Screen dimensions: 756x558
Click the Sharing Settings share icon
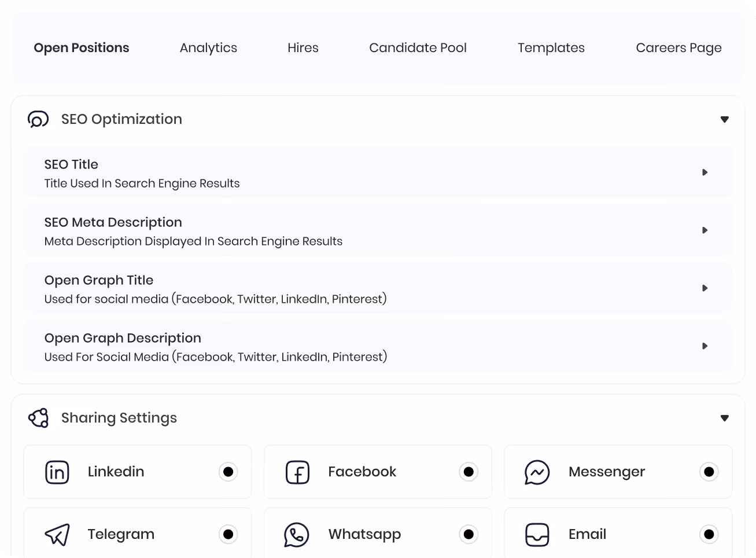coord(38,418)
